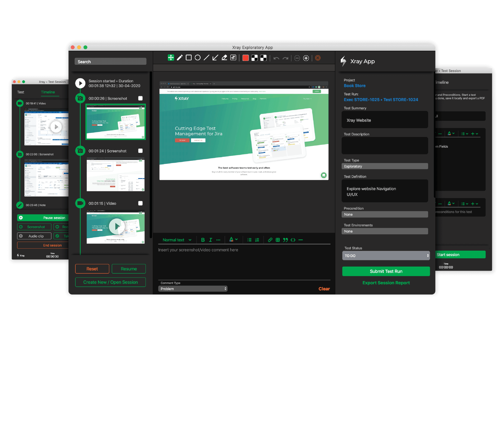This screenshot has width=502, height=448.
Task: Click the camera marker for 00:00:26 Screenshot
Action: point(80,98)
